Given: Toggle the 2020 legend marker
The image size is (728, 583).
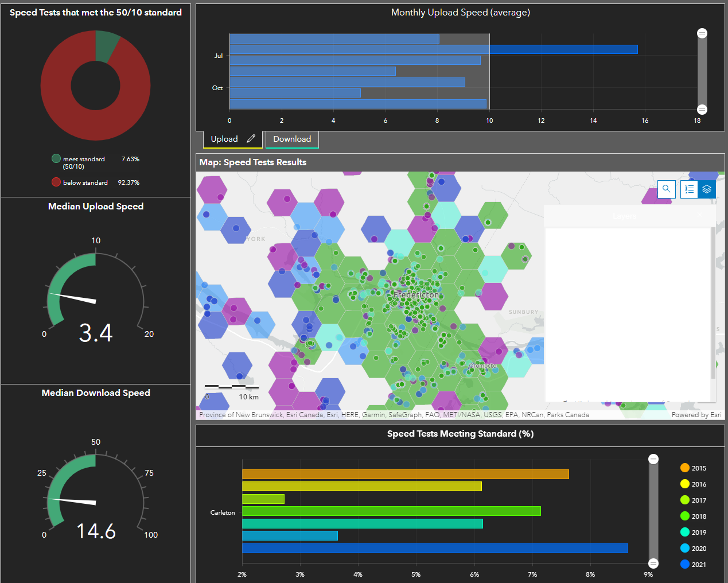Looking at the screenshot, I should tap(684, 548).
